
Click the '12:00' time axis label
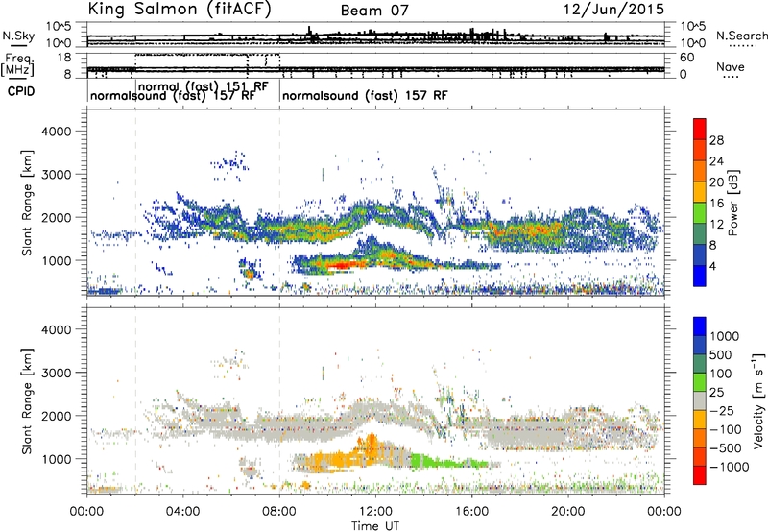click(375, 512)
